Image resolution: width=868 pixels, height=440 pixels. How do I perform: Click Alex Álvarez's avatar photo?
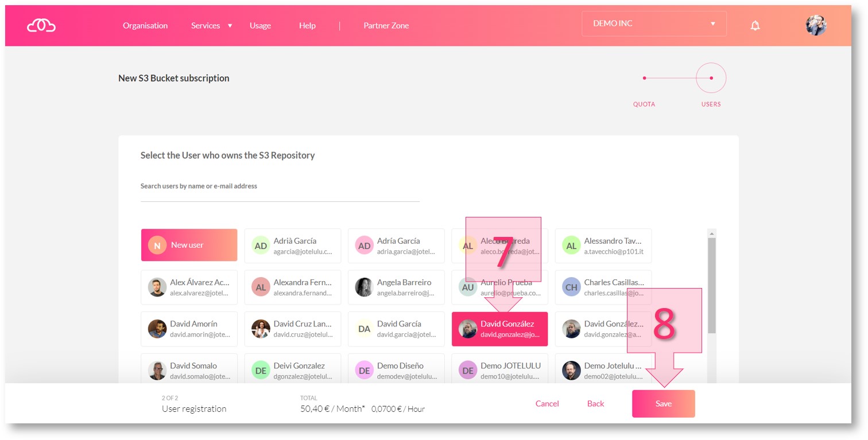pos(157,287)
